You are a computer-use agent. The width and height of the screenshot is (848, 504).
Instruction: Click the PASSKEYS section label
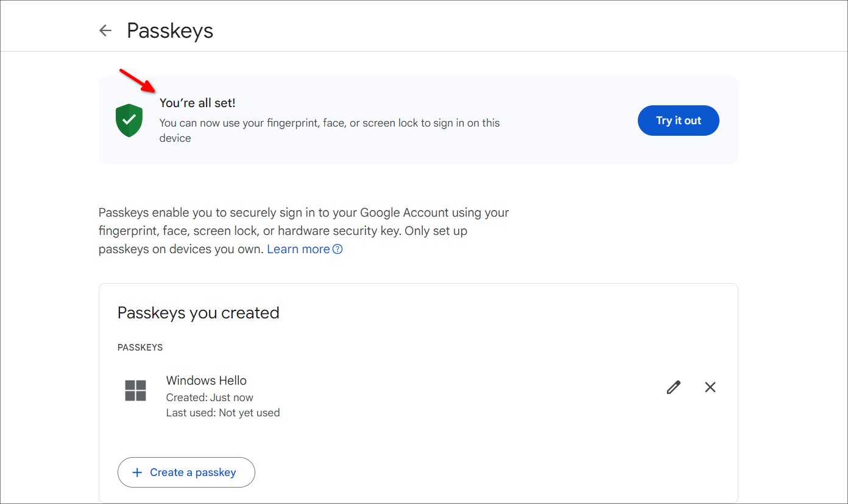pyautogui.click(x=140, y=348)
